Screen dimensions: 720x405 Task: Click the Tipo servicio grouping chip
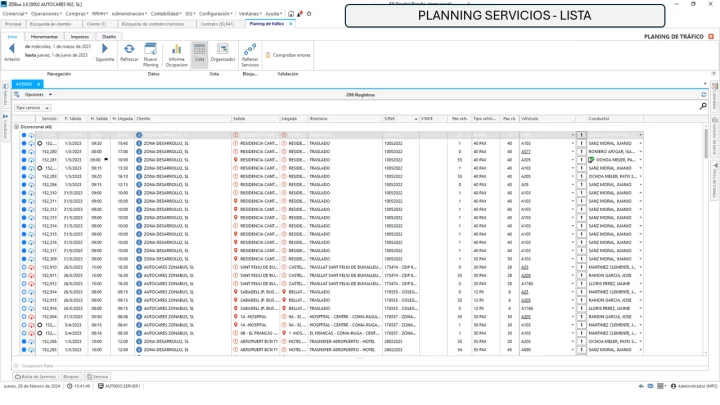(x=30, y=107)
